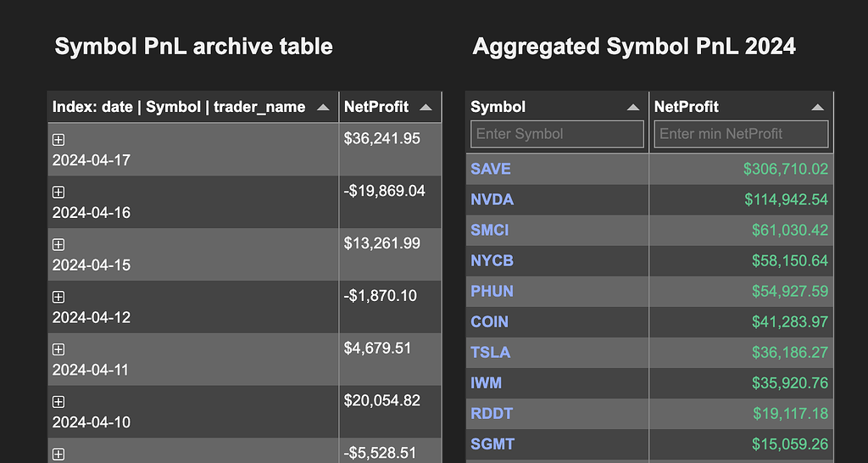Expand the 2024-04-16 row
Screen dimensions: 868x463
point(58,192)
